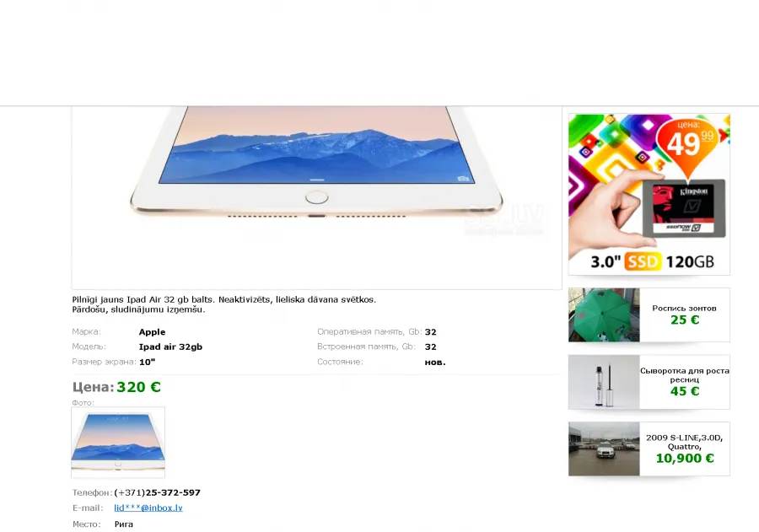Click the 2009 S-LINE,3.0D, Quattro ad title

pos(685,442)
